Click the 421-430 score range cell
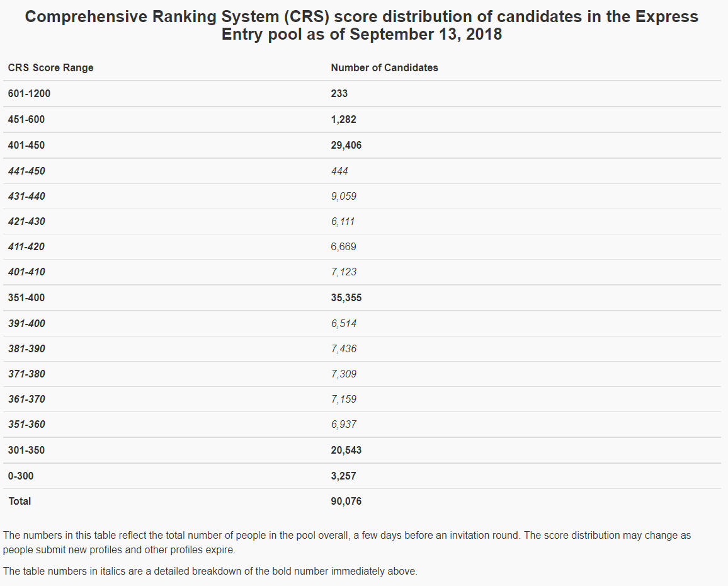 [x=26, y=221]
